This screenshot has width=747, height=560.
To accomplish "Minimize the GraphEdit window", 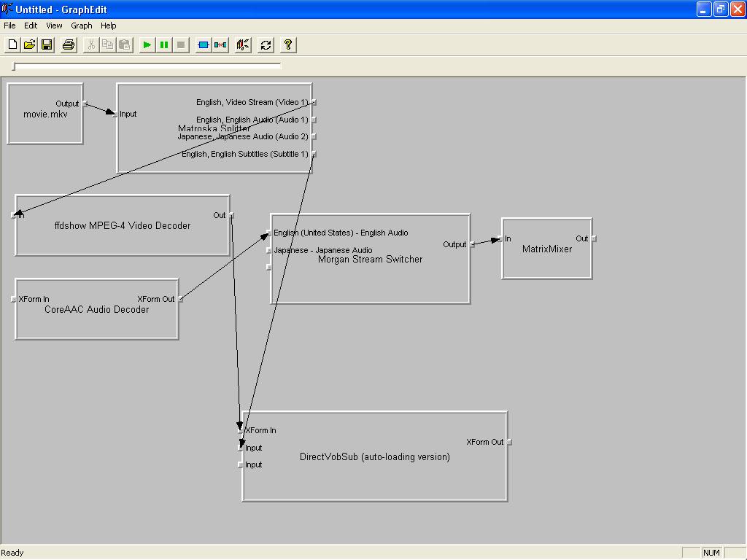I will point(704,9).
